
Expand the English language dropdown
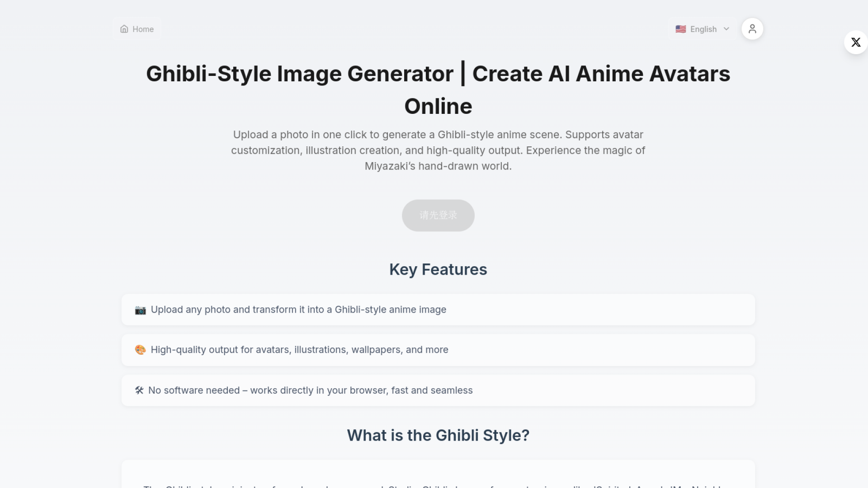click(703, 29)
